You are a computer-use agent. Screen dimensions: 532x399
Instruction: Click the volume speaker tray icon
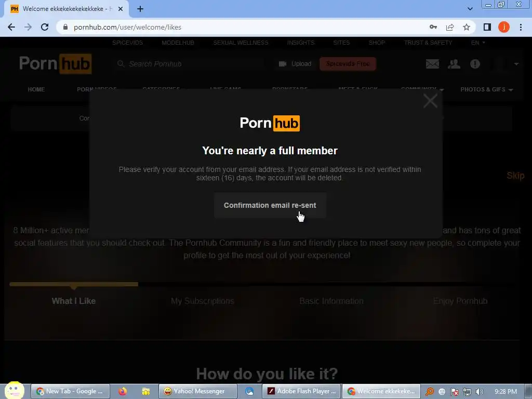(480, 392)
